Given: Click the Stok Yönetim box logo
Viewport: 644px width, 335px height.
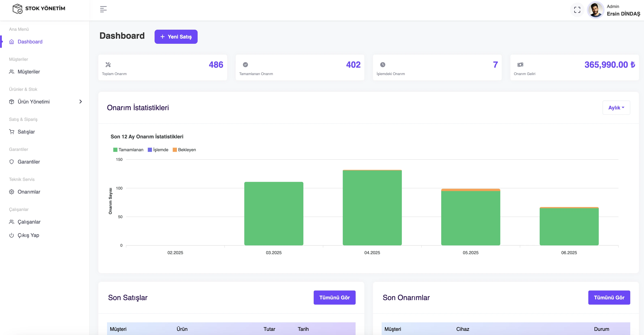Looking at the screenshot, I should (18, 9).
